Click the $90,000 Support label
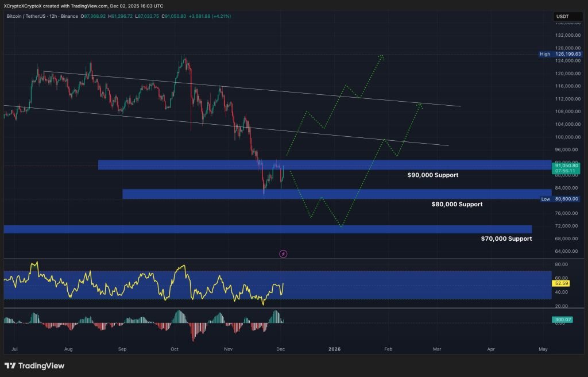The width and height of the screenshot is (588, 377). tap(434, 175)
